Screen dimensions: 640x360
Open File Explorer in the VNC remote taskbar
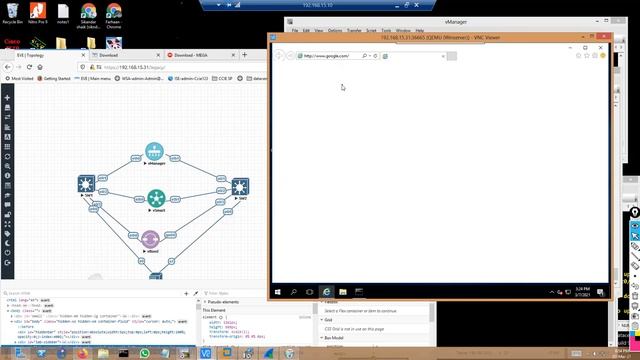343,292
